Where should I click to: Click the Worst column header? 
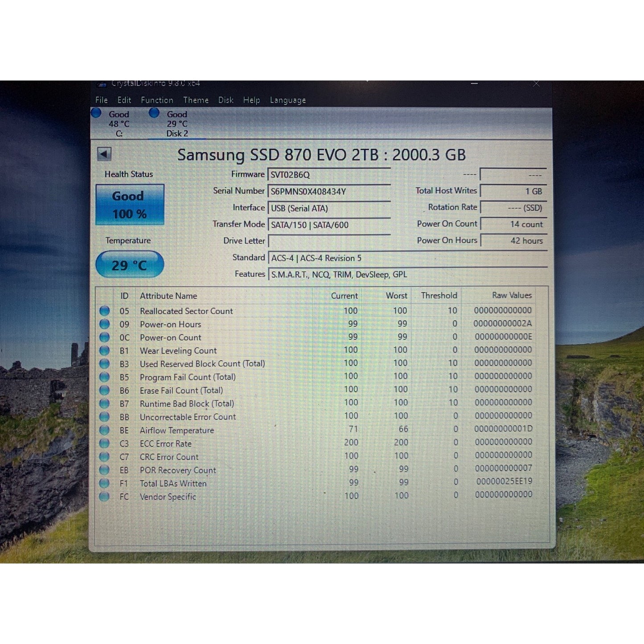[x=397, y=295]
